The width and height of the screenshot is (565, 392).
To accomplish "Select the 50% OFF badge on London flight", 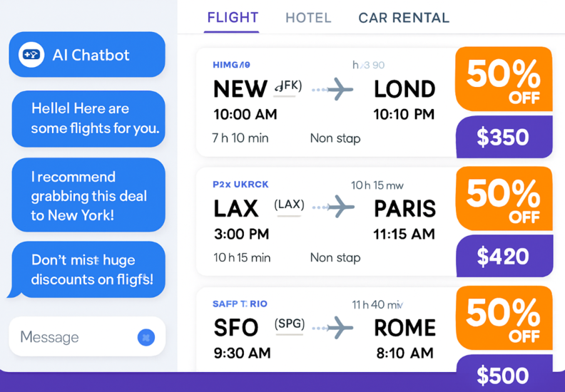I will [x=504, y=79].
